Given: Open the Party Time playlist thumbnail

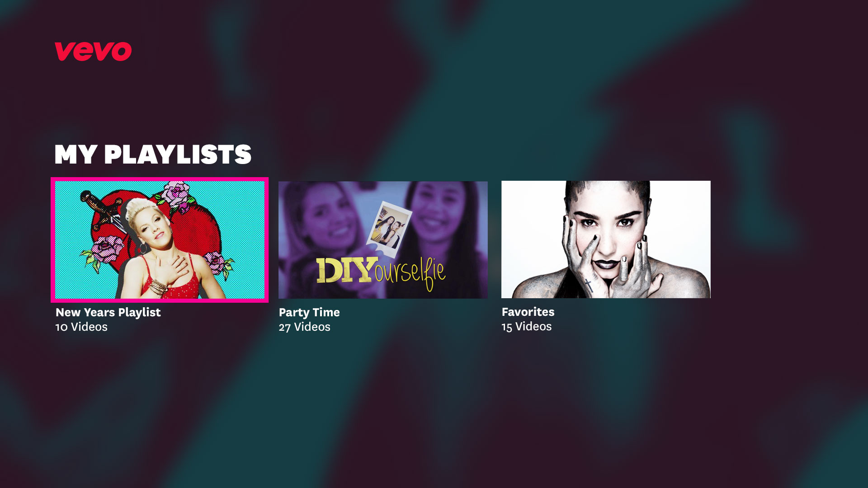Looking at the screenshot, I should tap(383, 240).
